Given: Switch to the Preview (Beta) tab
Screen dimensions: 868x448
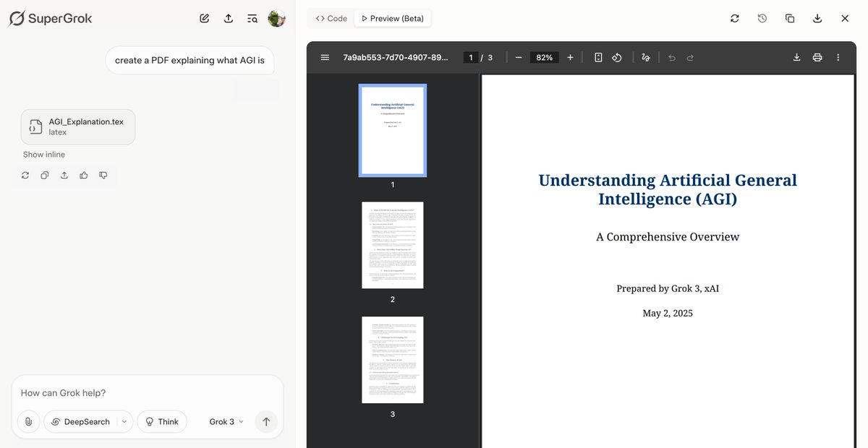Looking at the screenshot, I should pyautogui.click(x=393, y=18).
